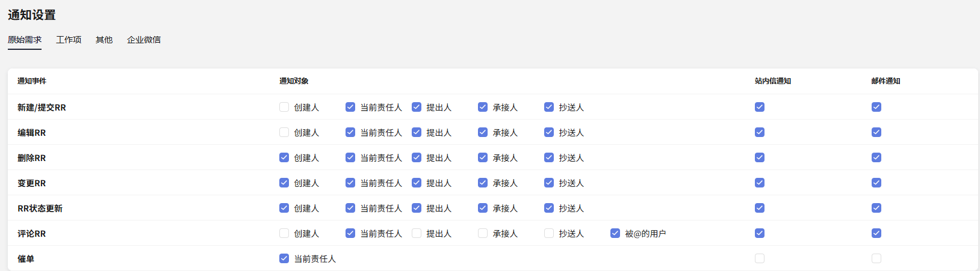This screenshot has height=271, width=980.
Task: Switch to the 工作项 tab
Action: 69,40
